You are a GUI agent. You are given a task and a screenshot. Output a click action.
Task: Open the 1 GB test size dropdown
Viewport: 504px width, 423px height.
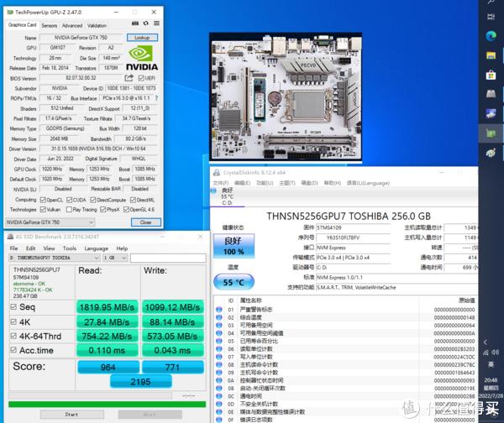(x=115, y=258)
